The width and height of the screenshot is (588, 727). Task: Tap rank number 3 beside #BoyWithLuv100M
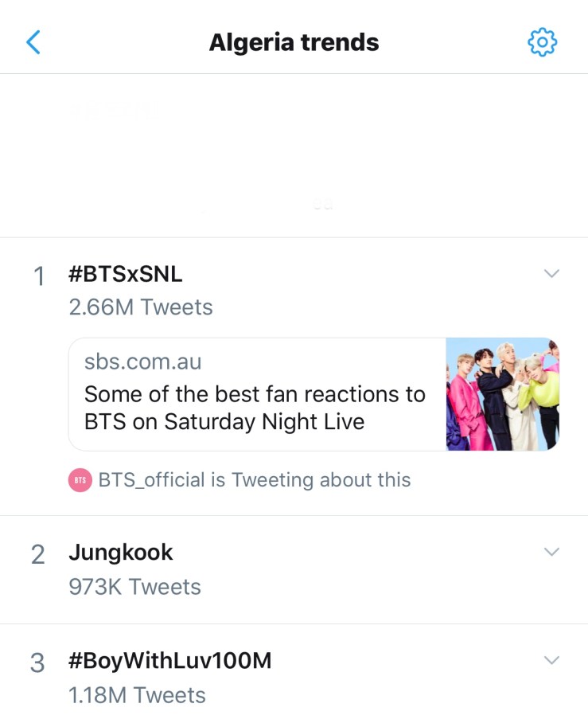click(38, 663)
